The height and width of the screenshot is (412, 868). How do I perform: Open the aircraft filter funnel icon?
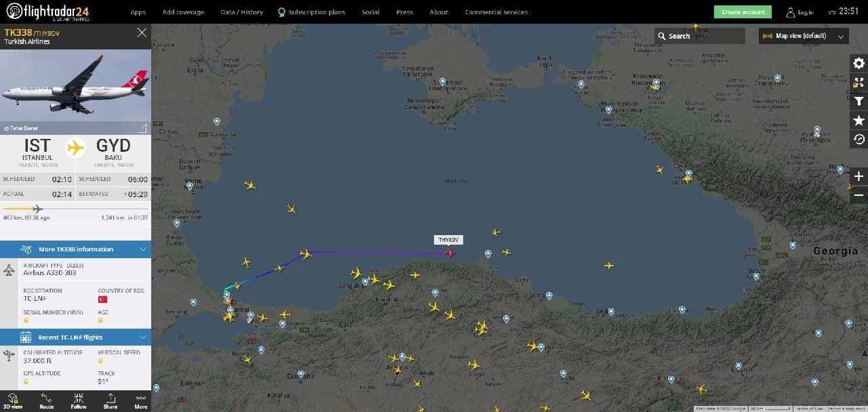[859, 102]
